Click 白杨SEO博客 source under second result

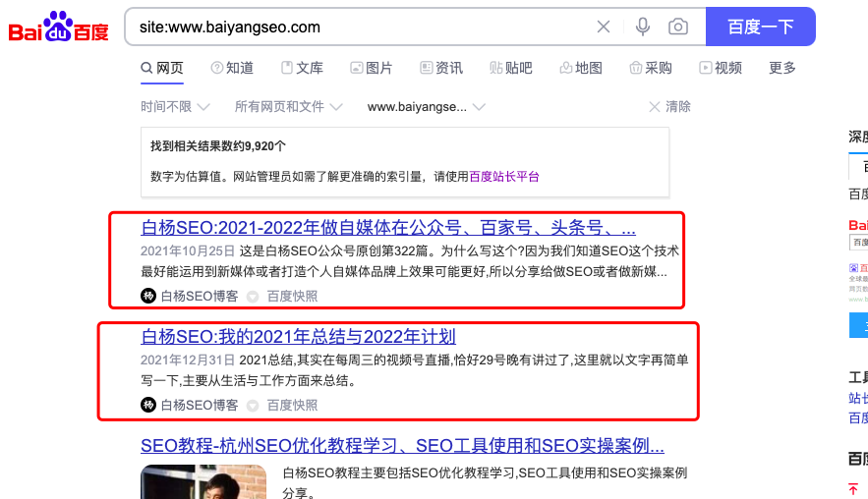tap(200, 405)
